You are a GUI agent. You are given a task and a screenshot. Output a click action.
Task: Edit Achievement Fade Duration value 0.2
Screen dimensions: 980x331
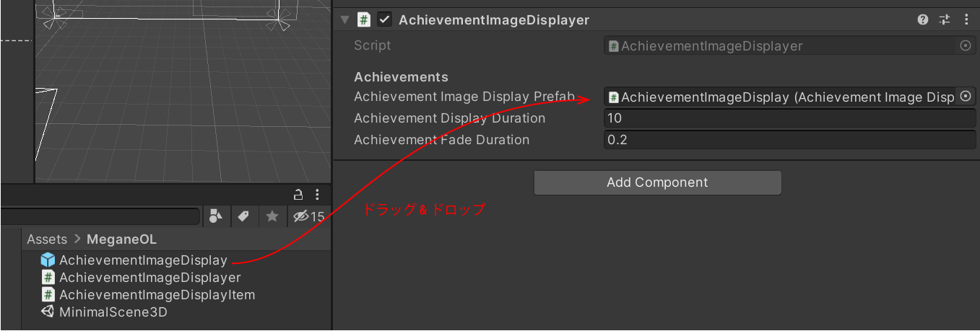(x=790, y=140)
